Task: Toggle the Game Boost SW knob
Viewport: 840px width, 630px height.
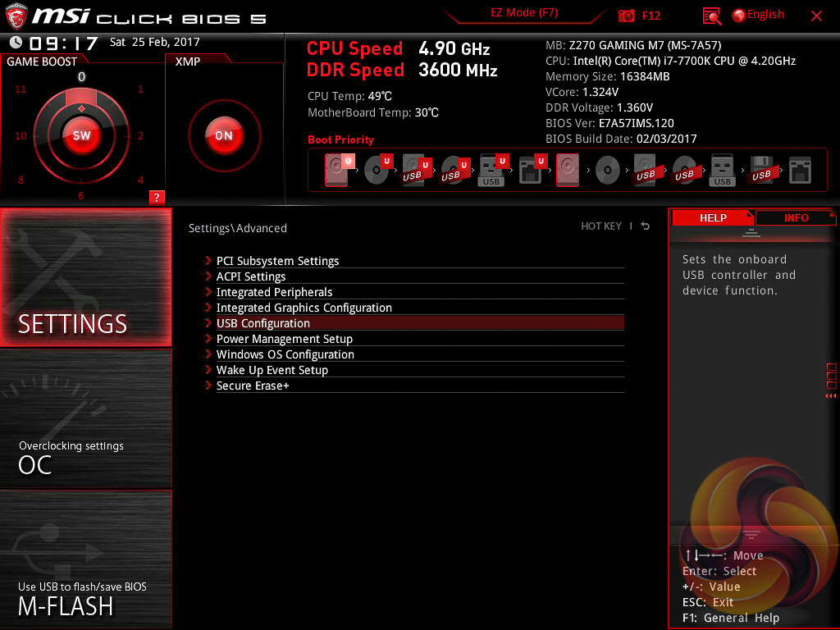Action: point(81,135)
